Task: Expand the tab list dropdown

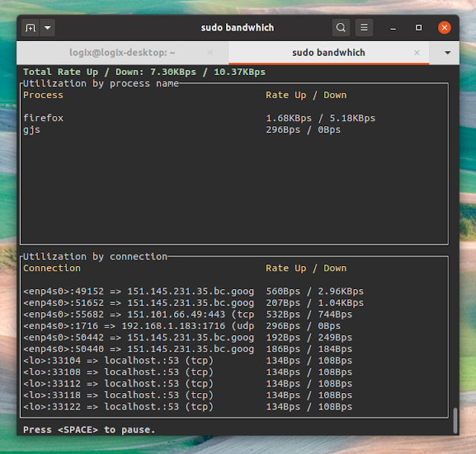Action: (x=447, y=53)
